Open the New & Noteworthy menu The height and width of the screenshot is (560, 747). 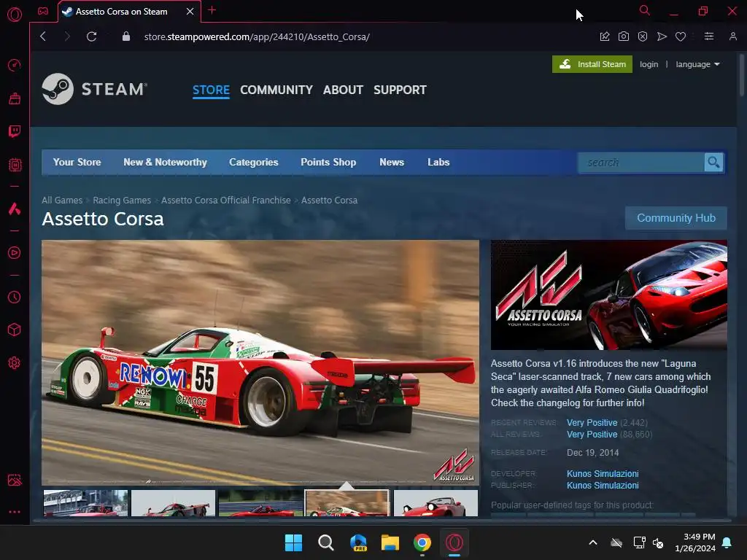click(165, 163)
